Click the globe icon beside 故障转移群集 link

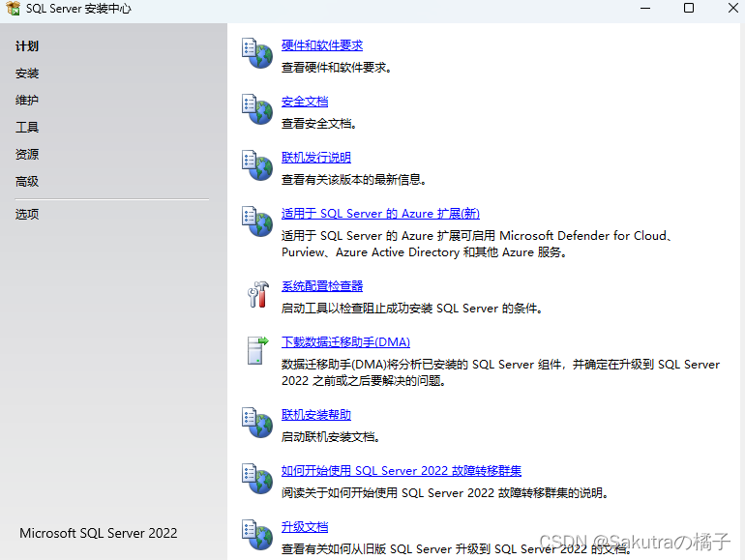pyautogui.click(x=257, y=479)
